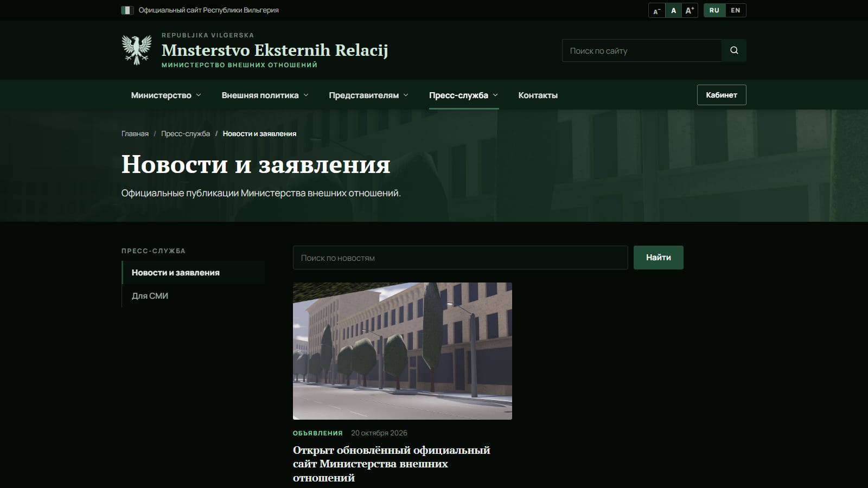Expand the Представителям menu
The image size is (868, 488).
tap(368, 95)
